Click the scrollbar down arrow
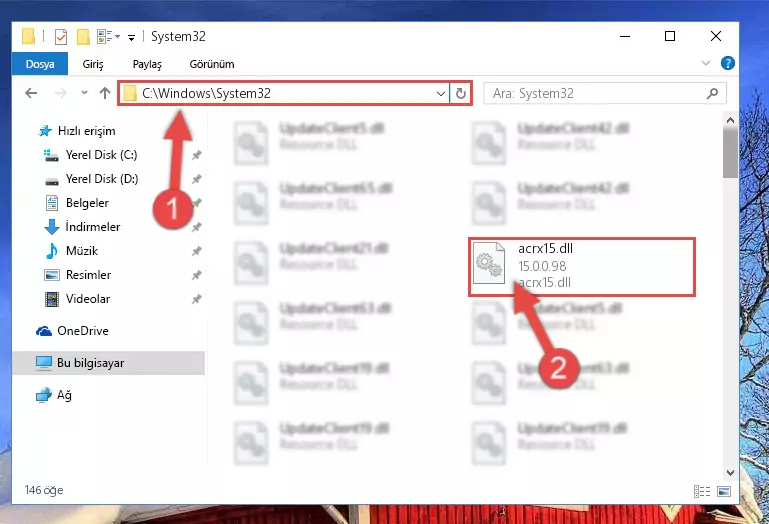Image resolution: width=769 pixels, height=524 pixels. pos(730,473)
